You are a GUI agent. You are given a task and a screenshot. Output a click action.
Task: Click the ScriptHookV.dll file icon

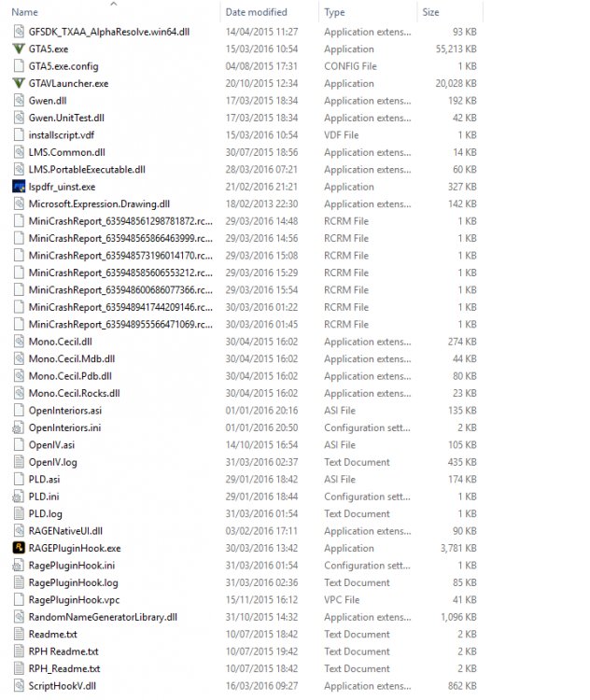19,685
